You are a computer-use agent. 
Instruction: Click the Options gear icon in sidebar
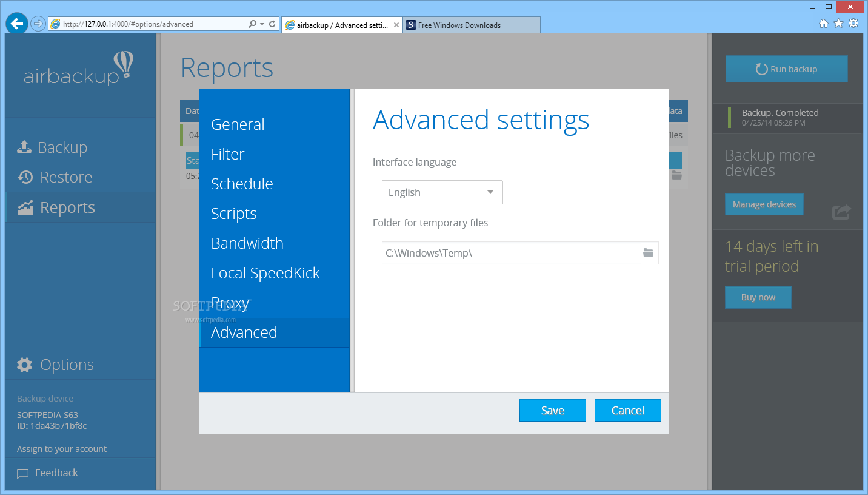pos(25,365)
